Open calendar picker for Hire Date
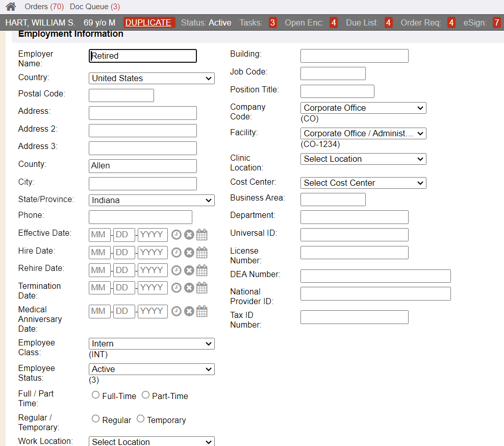Image resolution: width=504 pixels, height=446 pixels. [202, 253]
